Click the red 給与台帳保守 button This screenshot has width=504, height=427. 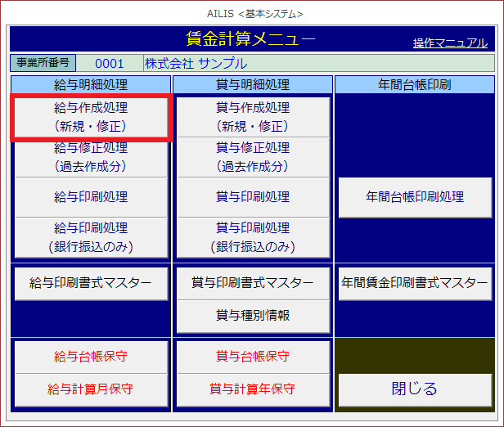click(91, 356)
